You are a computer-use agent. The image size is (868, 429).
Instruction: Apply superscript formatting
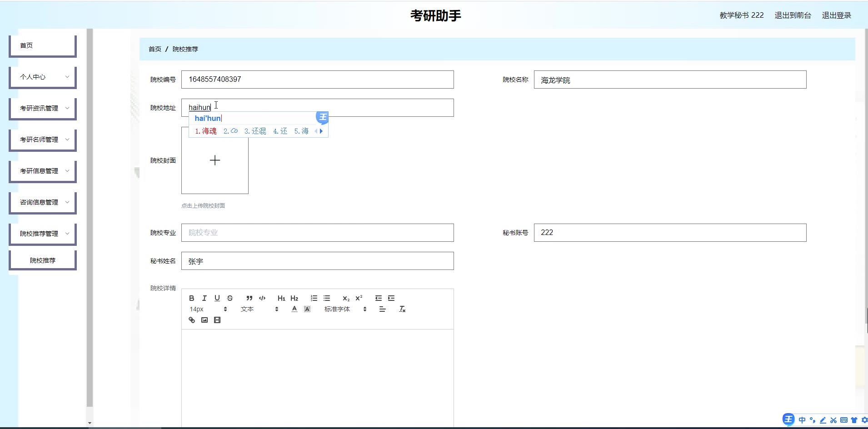pos(359,298)
